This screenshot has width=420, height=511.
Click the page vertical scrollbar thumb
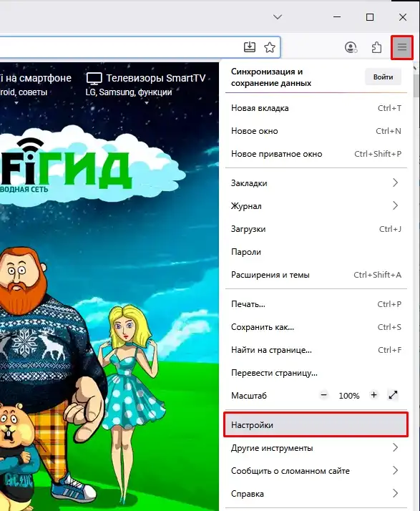point(416,85)
